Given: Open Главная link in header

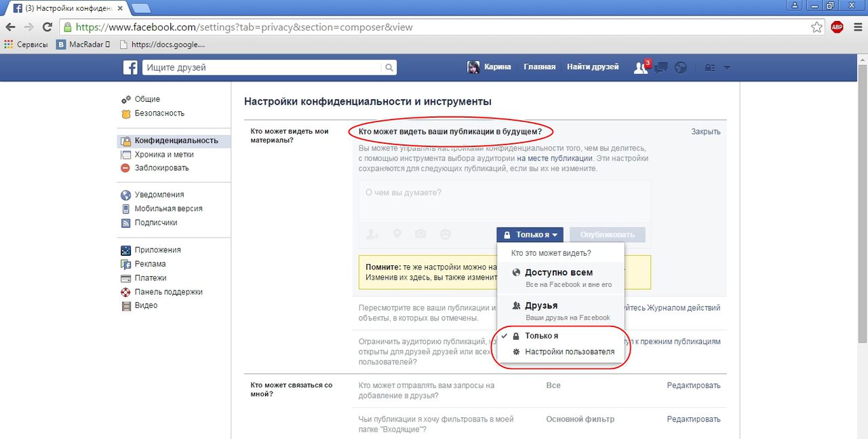Looking at the screenshot, I should pos(539,67).
